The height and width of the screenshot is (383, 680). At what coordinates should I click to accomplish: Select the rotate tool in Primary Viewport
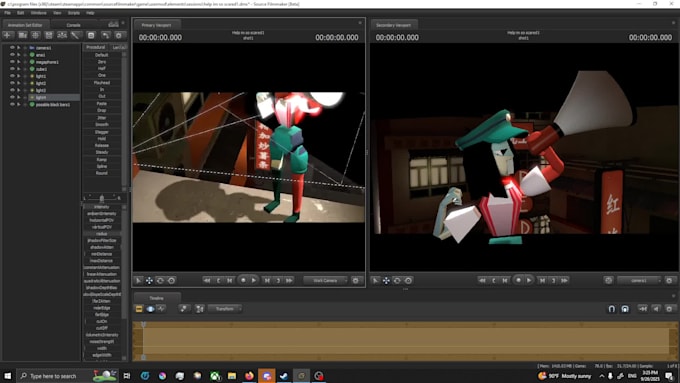click(160, 281)
